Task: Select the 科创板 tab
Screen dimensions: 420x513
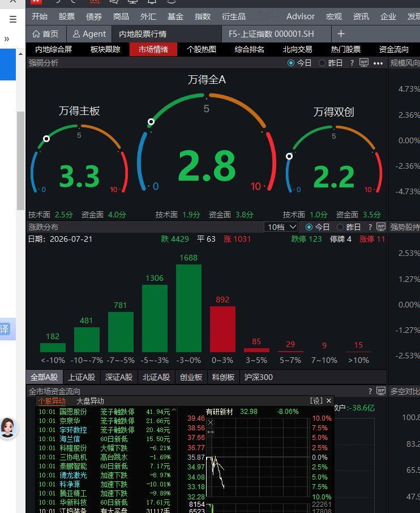Action: 223,377
